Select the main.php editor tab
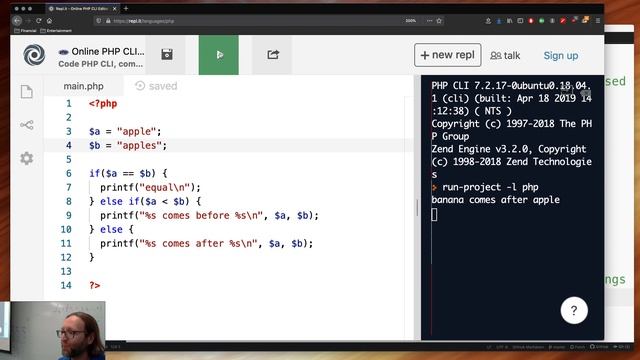The image size is (640, 360). [83, 86]
